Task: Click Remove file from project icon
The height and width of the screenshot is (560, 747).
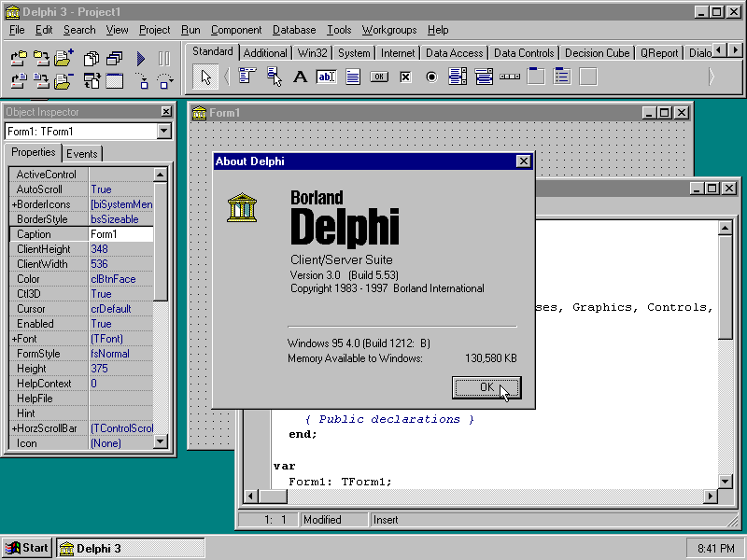Action: [63, 80]
